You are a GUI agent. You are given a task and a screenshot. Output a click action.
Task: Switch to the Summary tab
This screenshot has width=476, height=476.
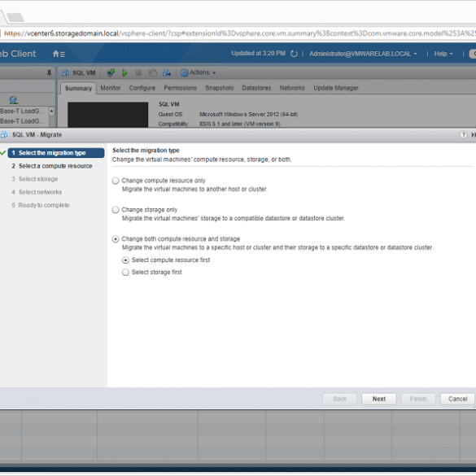pos(78,89)
